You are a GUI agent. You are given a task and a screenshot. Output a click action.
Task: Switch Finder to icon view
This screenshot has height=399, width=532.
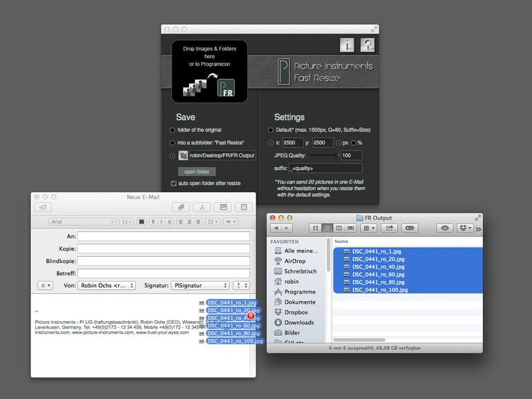[316, 228]
